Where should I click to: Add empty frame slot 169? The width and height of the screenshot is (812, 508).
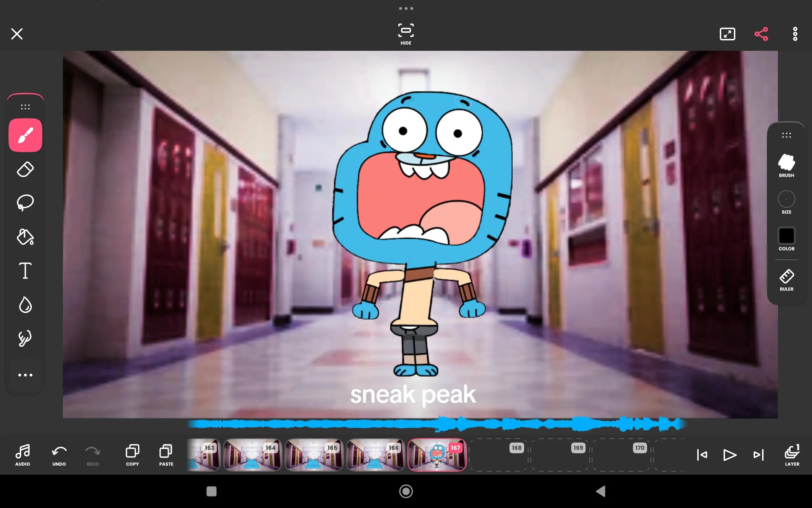pos(560,455)
